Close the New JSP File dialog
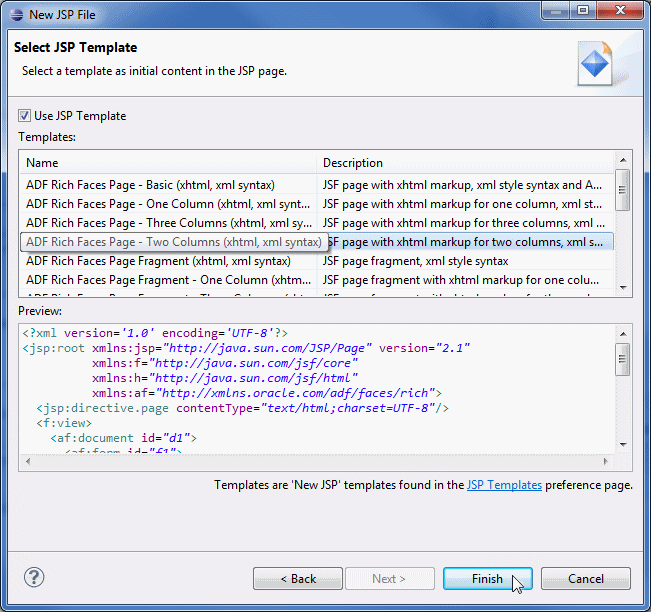Screen dimensions: 651x612 (x=620, y=10)
